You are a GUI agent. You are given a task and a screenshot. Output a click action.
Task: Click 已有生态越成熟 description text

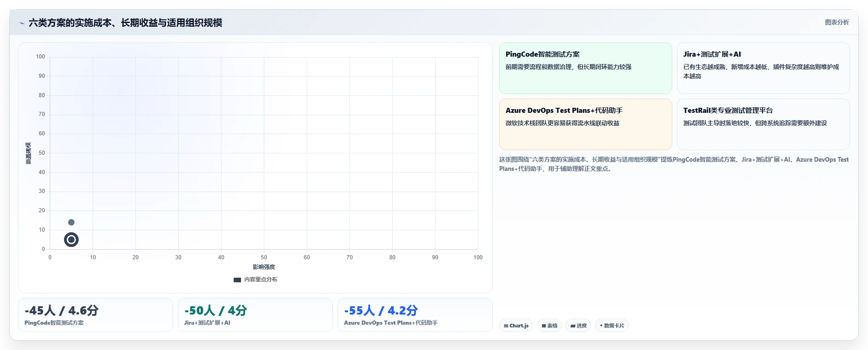pos(761,71)
